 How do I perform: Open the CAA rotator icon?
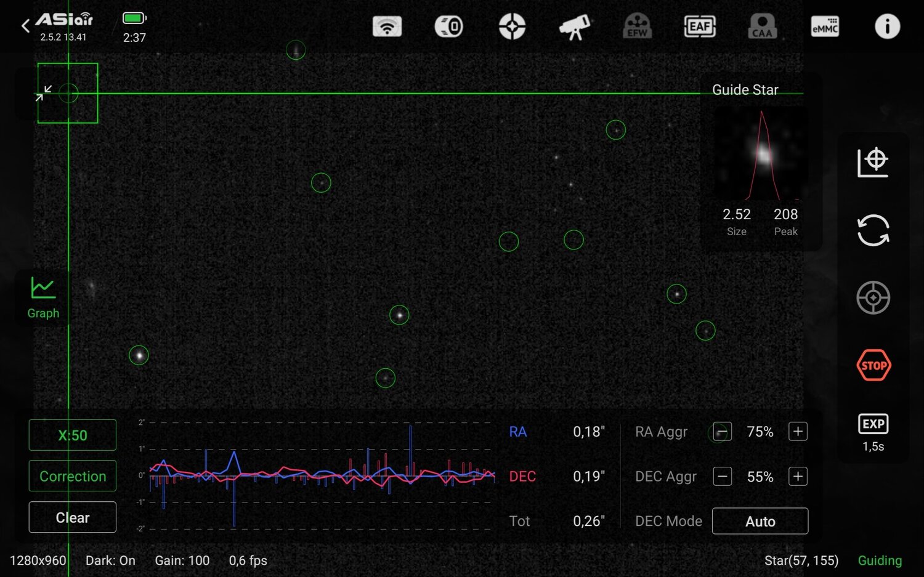(x=762, y=26)
